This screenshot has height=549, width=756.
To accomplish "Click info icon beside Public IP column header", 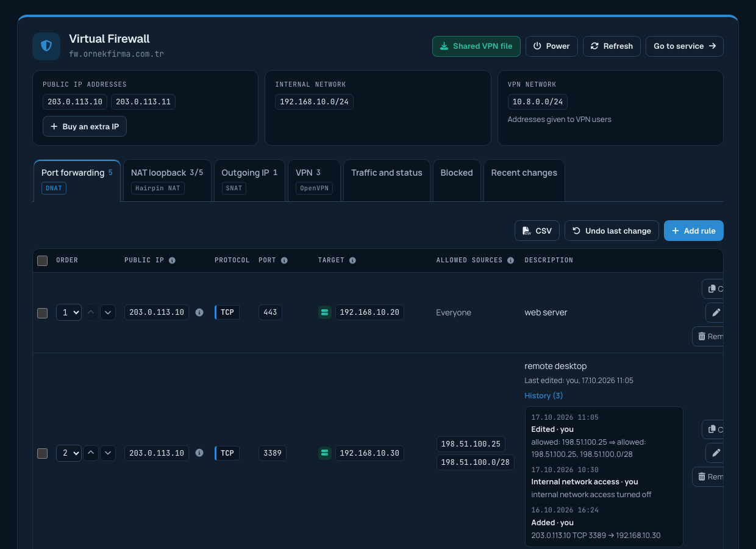I will pyautogui.click(x=172, y=260).
